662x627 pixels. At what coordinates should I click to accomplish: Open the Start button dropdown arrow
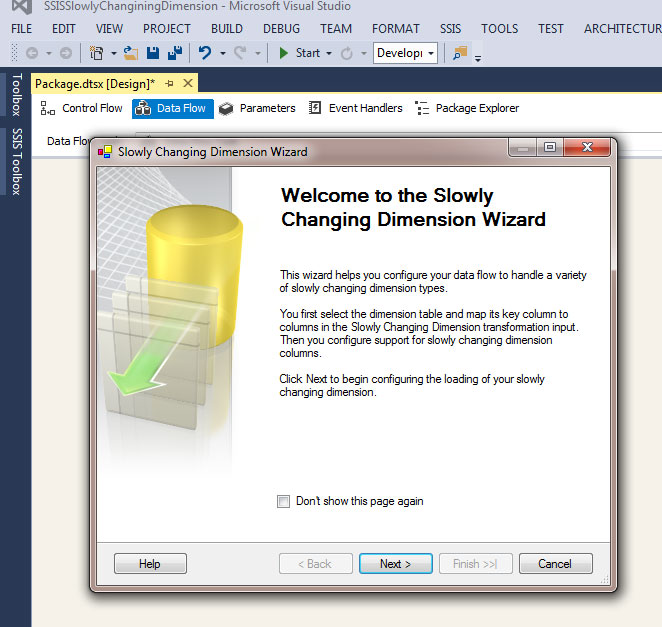[329, 54]
